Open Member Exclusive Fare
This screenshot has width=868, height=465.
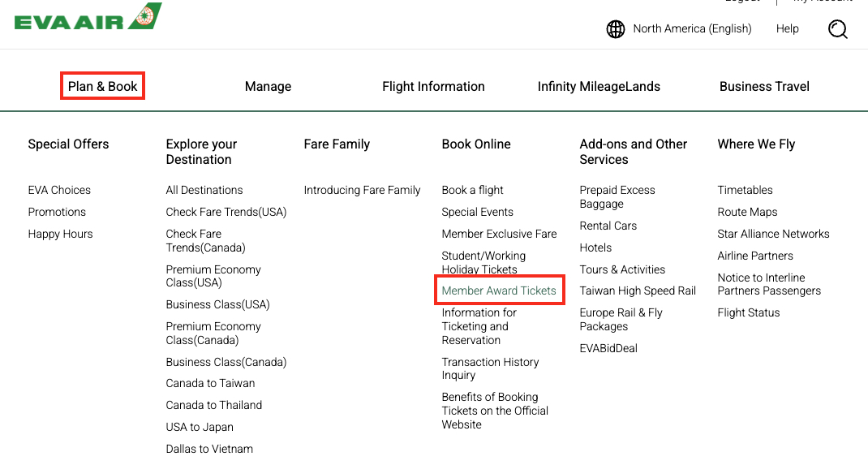(x=500, y=235)
